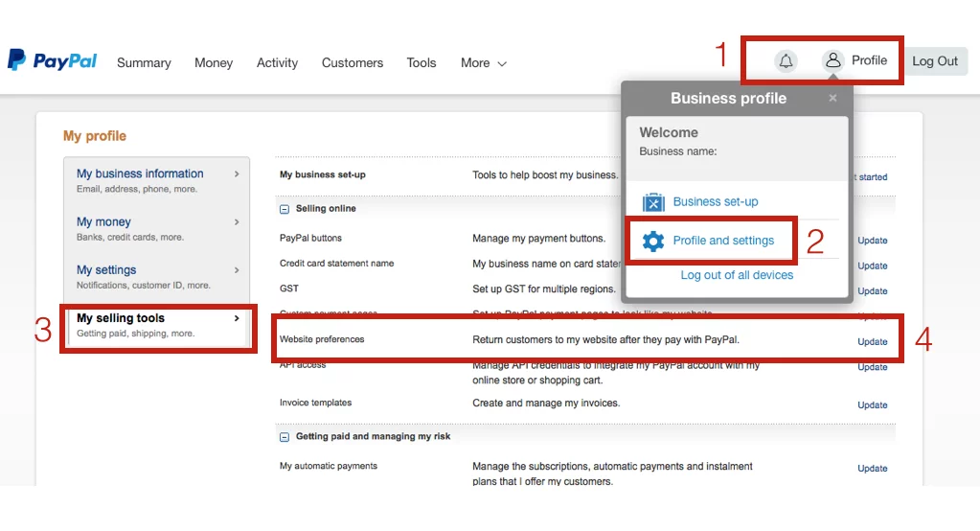Image resolution: width=980 pixels, height=531 pixels.
Task: Open the Customers tab
Action: (353, 63)
